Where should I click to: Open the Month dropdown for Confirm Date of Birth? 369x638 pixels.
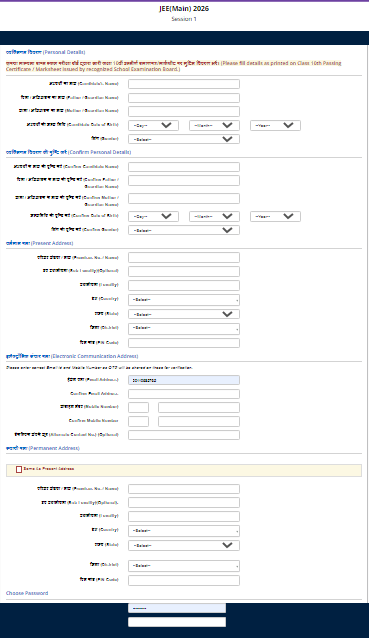tap(214, 216)
